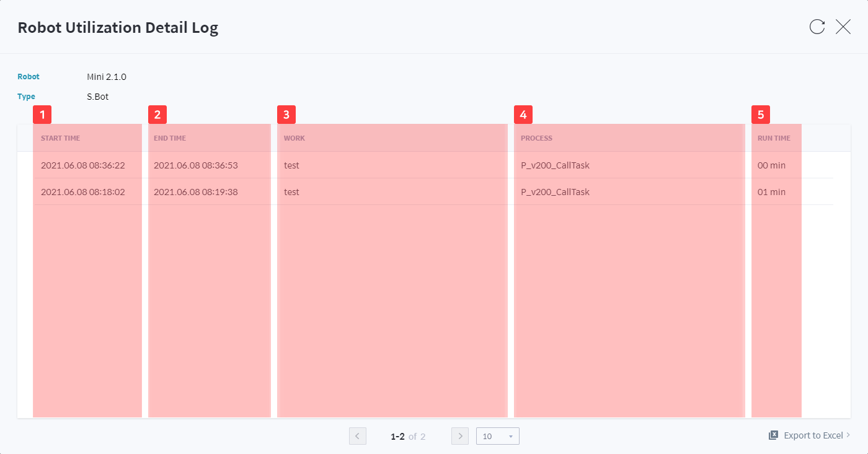Click the RUN TIME column header
Screen dimensions: 868x454
click(774, 138)
